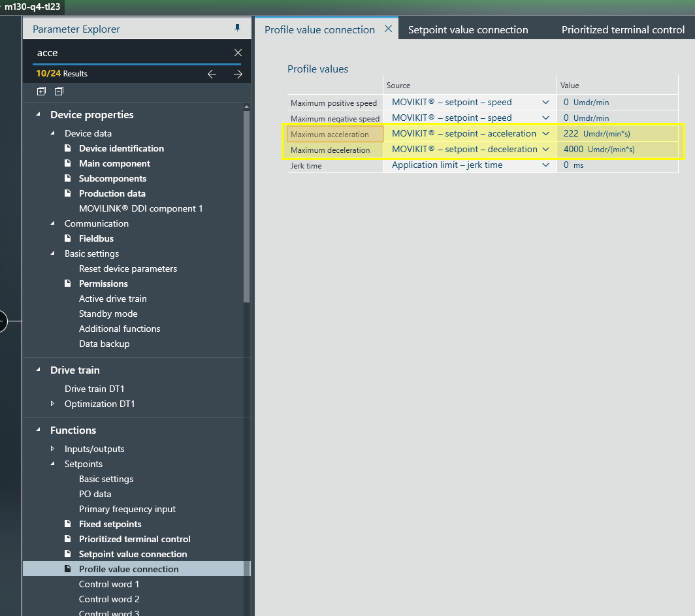Open Maximum deceleration source dropdown
The height and width of the screenshot is (616, 695).
click(x=545, y=150)
